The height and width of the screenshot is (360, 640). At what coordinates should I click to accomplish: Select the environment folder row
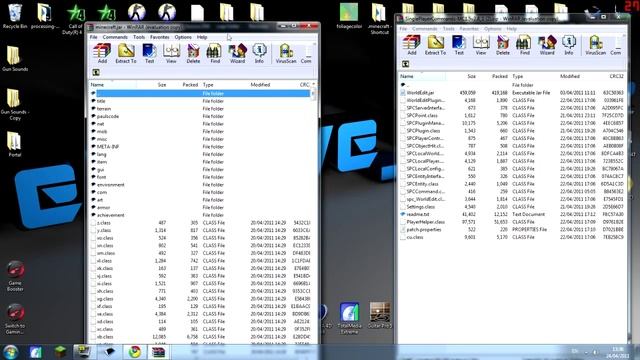pos(200,185)
